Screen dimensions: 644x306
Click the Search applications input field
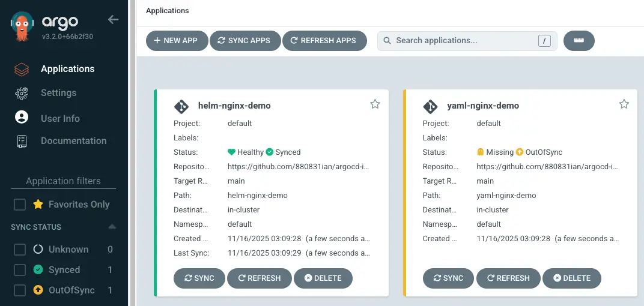(467, 41)
